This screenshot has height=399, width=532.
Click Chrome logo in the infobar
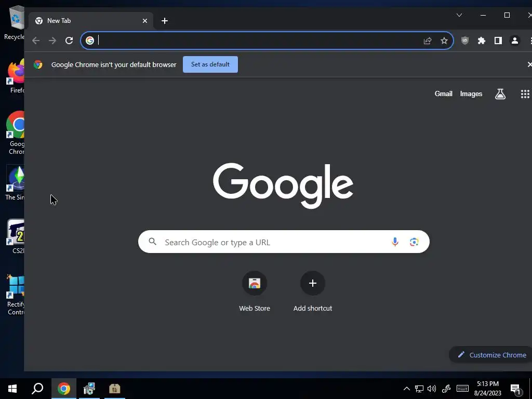pyautogui.click(x=38, y=64)
